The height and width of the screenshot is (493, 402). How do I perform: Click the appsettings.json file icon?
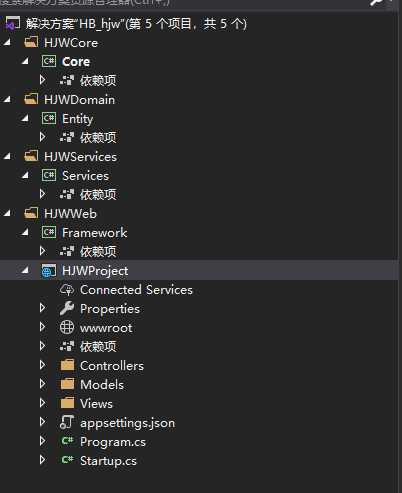(66, 422)
